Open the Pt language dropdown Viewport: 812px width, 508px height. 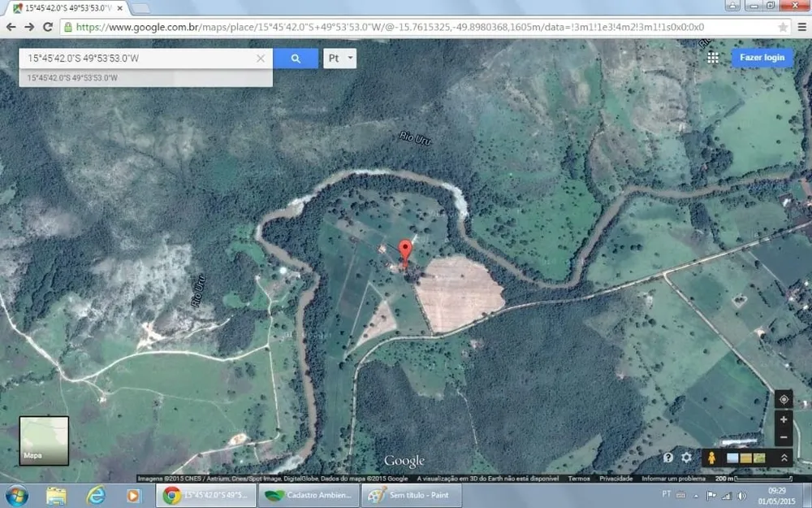[x=339, y=59]
